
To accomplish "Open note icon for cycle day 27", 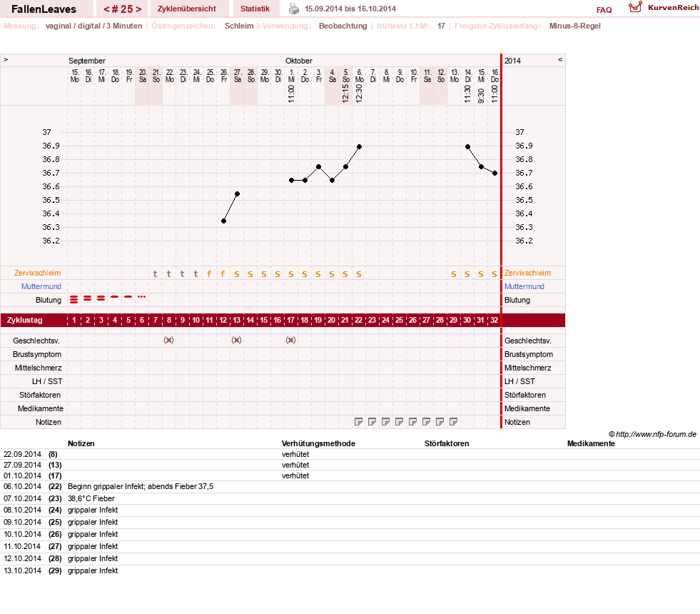I will (426, 421).
